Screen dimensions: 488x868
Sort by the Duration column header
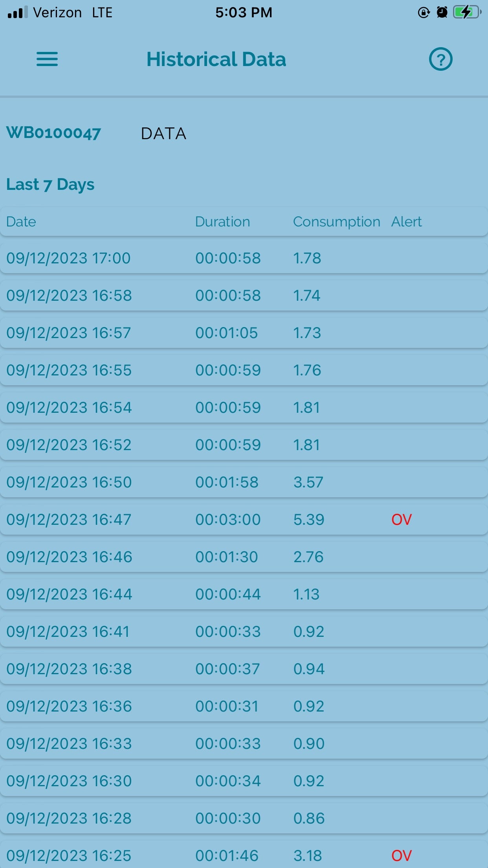pos(222,222)
